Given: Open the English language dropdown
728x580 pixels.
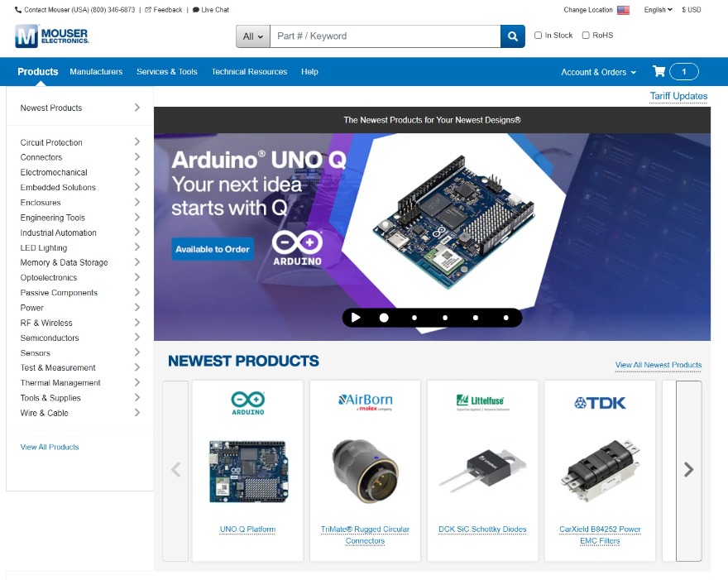Looking at the screenshot, I should [658, 10].
